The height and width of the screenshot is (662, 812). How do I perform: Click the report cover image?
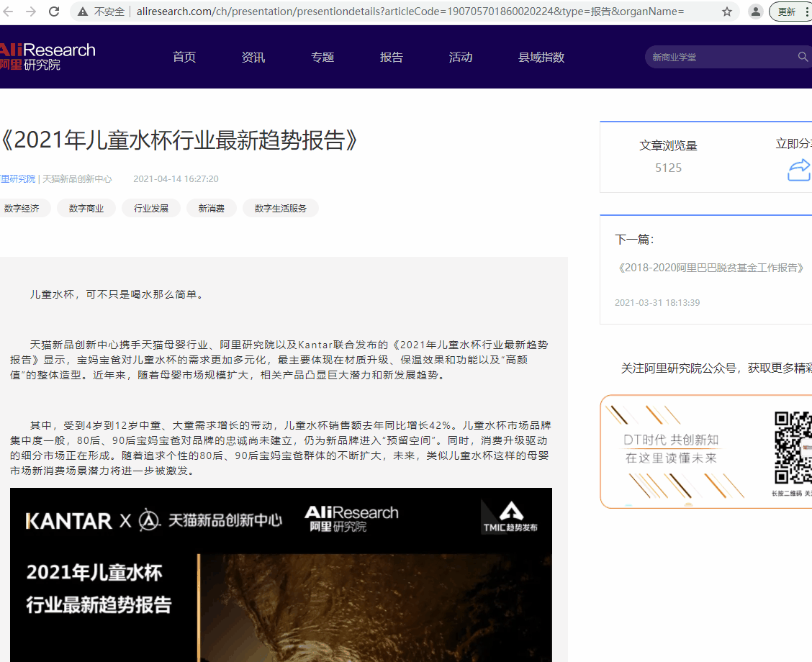(x=281, y=574)
